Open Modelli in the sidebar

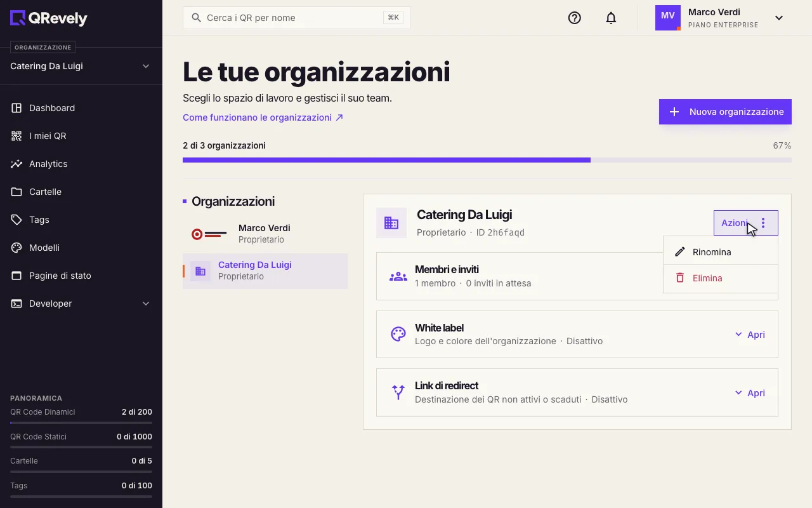(x=81, y=248)
